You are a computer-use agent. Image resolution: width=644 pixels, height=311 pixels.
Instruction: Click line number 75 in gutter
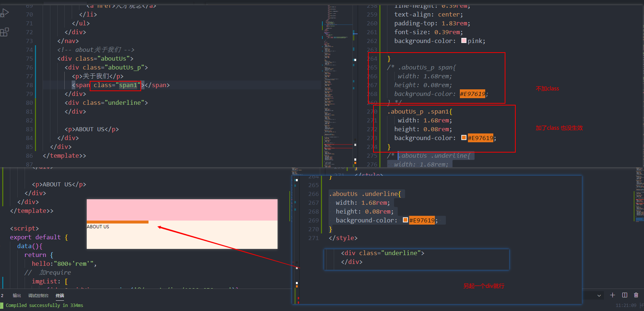[x=29, y=59]
